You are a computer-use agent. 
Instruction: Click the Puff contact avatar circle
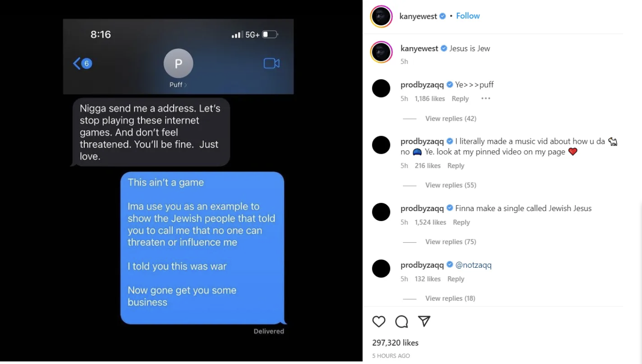click(178, 63)
